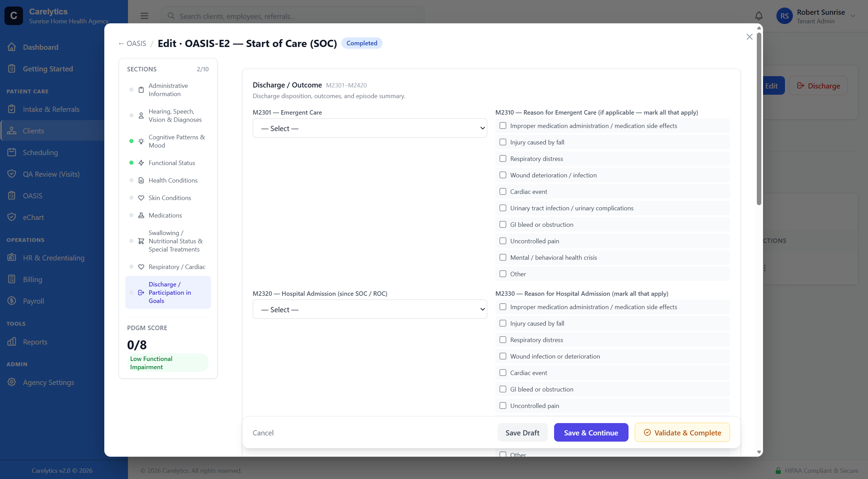Click the HR & Credentialing badge icon

(x=12, y=258)
